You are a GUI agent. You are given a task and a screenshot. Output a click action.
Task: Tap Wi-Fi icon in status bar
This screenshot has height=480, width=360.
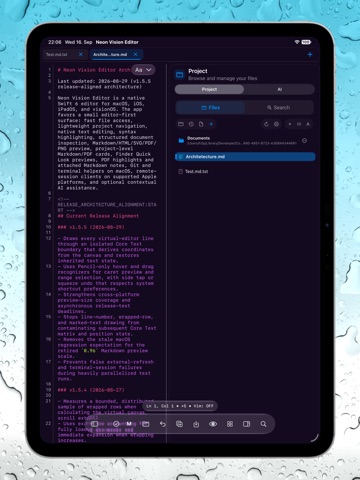pos(297,42)
